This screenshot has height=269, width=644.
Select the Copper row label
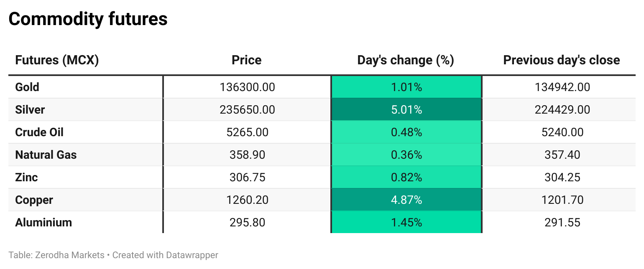[34, 200]
